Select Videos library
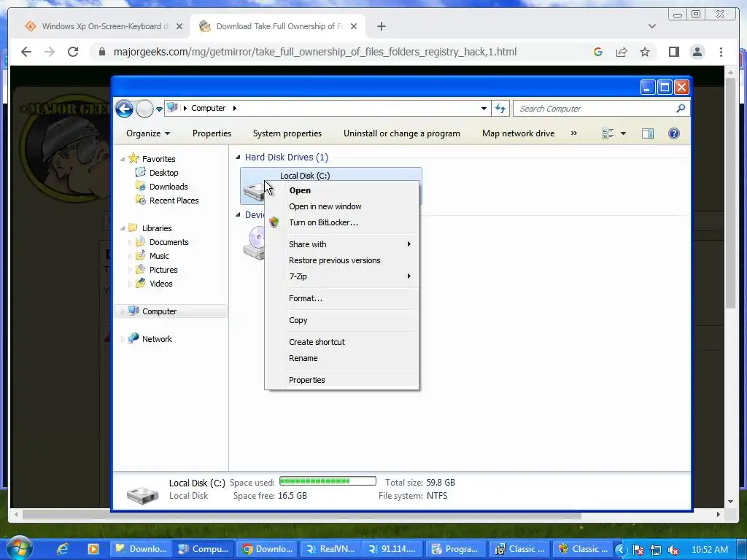The image size is (747, 560). (161, 284)
